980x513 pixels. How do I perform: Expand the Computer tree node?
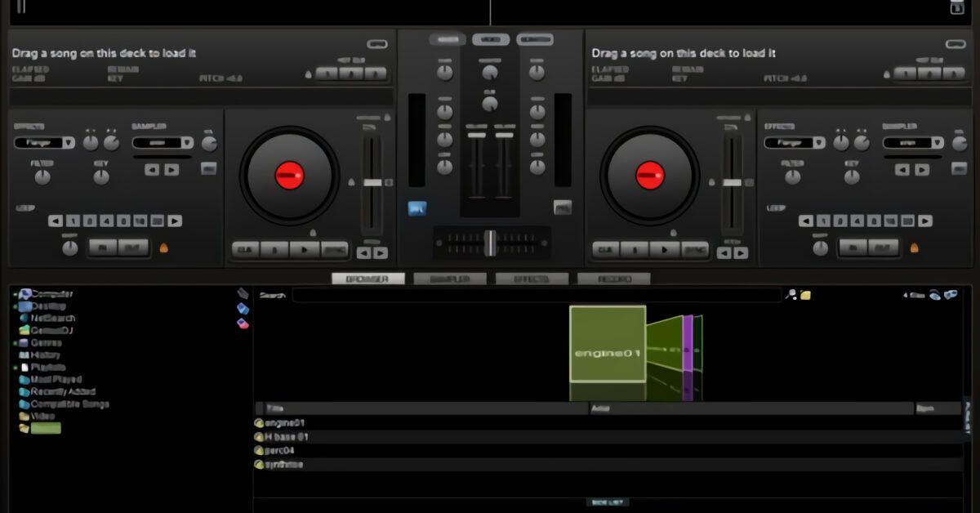click(x=15, y=294)
